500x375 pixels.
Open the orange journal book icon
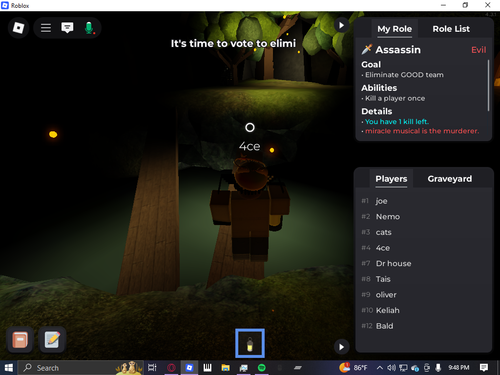pos(20,340)
